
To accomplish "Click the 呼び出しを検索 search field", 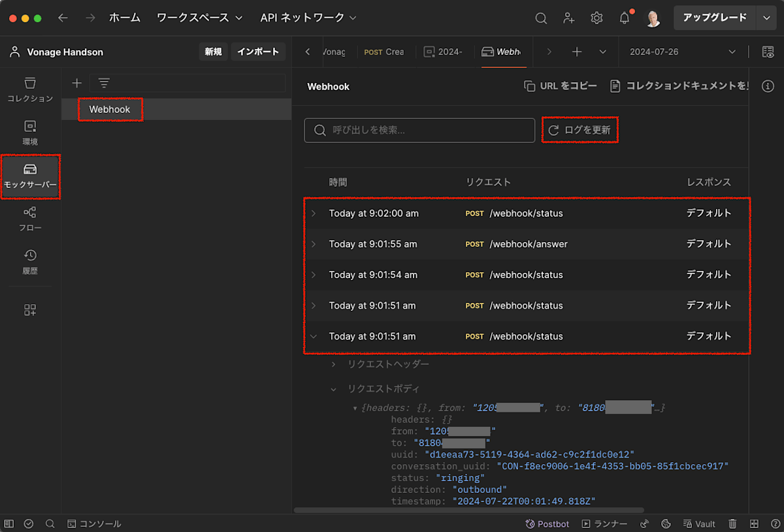I will pyautogui.click(x=419, y=130).
